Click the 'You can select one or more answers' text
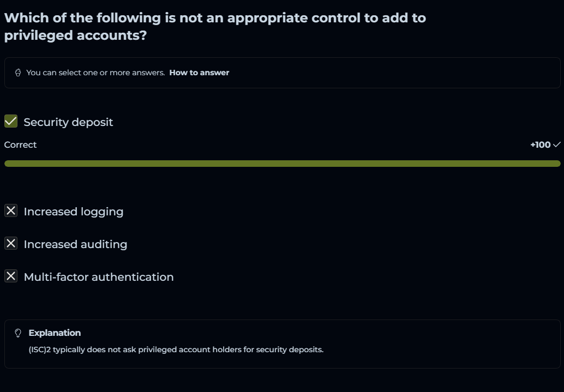The width and height of the screenshot is (564, 392). (x=95, y=73)
